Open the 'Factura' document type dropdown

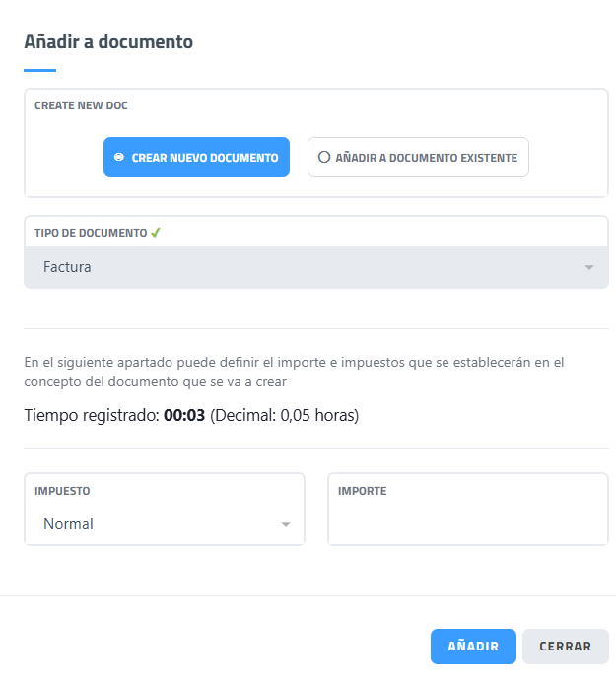(x=315, y=267)
